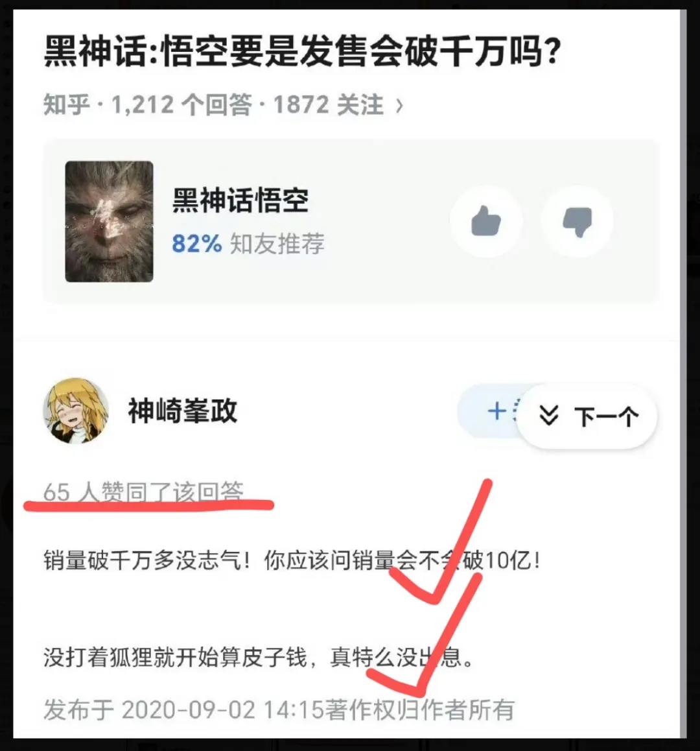The height and width of the screenshot is (751, 700).
Task: Click the author name 神崎峯政
Action: click(182, 411)
